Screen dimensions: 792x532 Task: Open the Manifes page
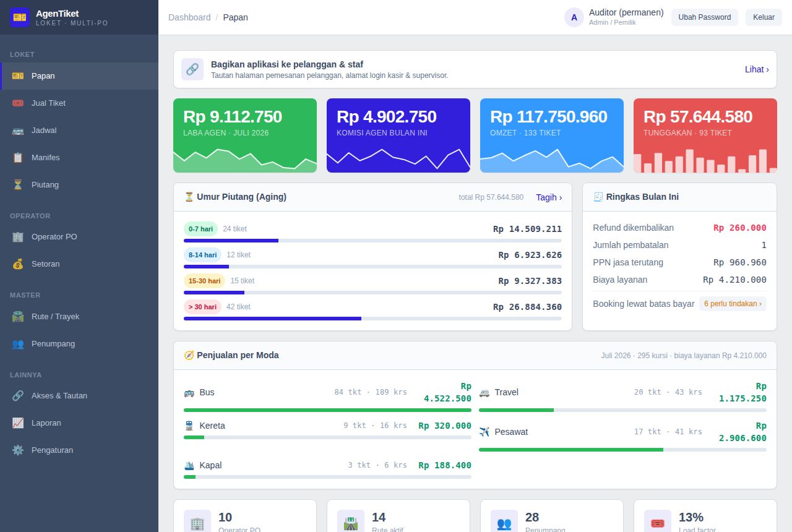(79, 157)
